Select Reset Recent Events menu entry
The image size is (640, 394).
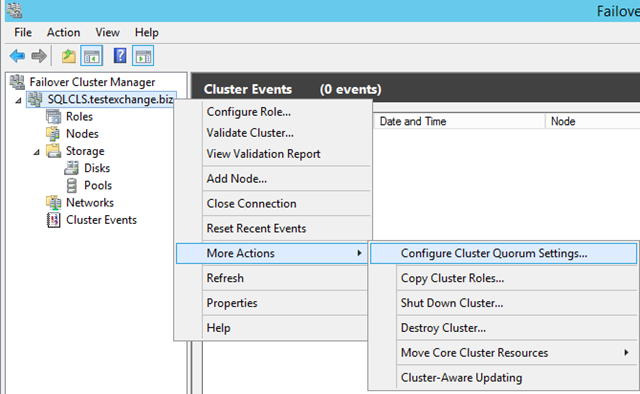273,228
